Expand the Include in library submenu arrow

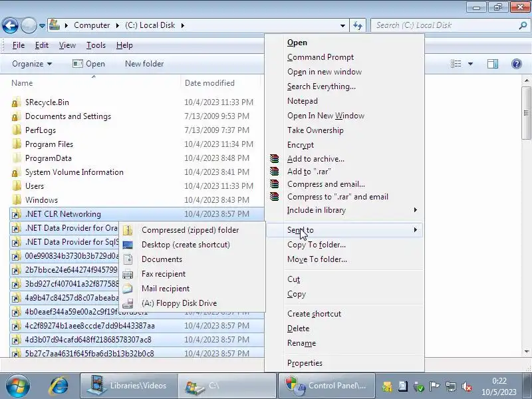[x=415, y=210]
